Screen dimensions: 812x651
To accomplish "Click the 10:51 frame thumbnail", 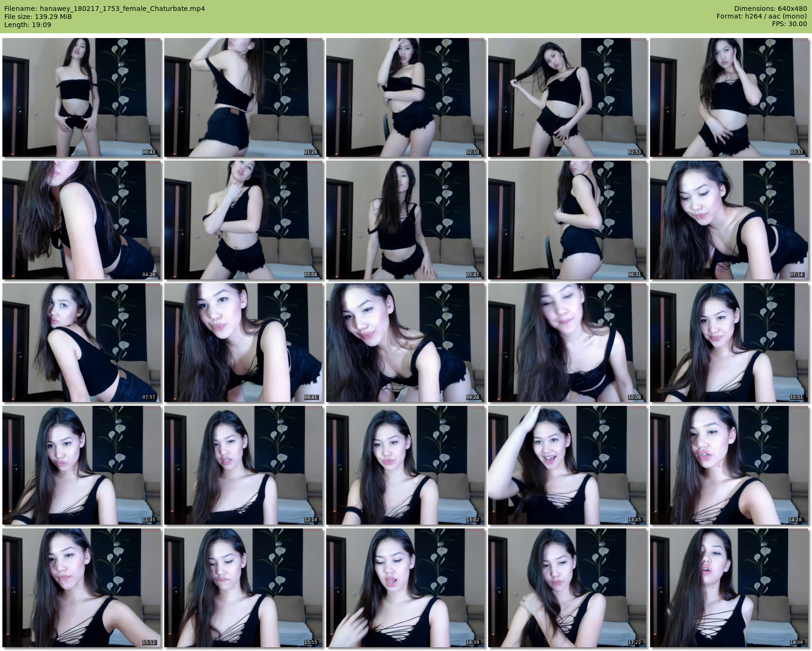I will pos(729,343).
